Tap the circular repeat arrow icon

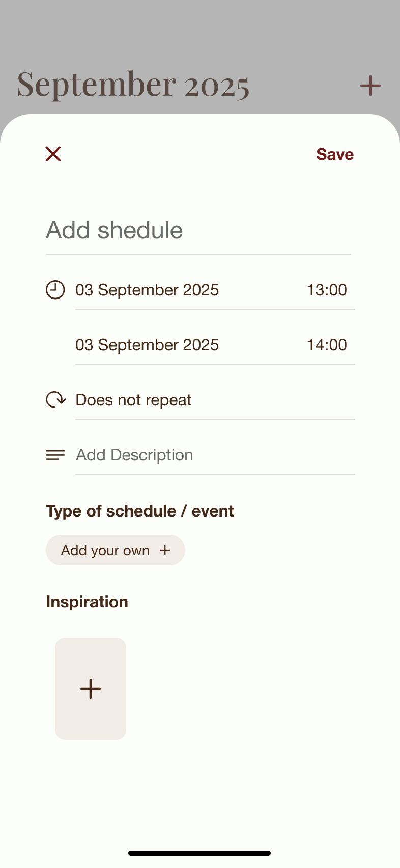pos(55,400)
